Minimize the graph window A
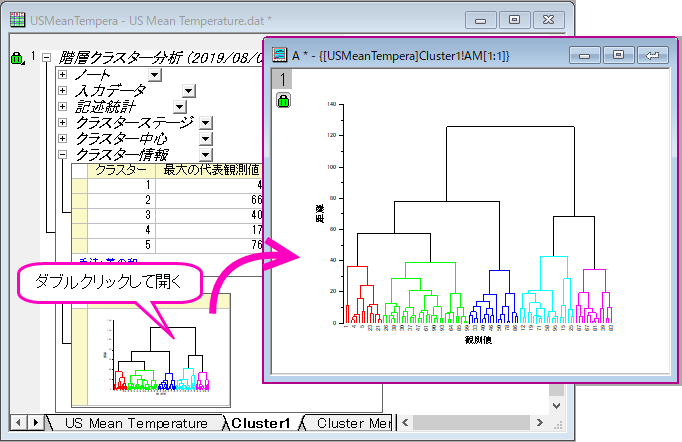This screenshot has height=442, width=682. [x=585, y=55]
